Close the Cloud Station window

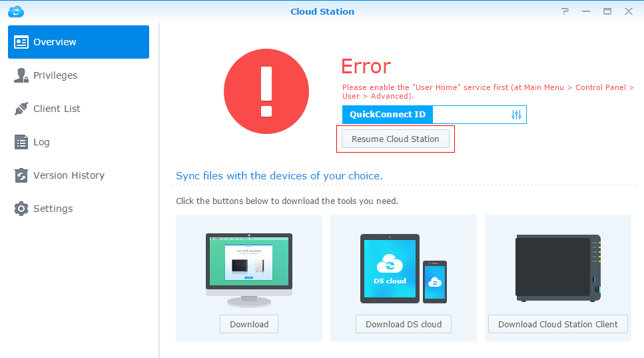629,11
